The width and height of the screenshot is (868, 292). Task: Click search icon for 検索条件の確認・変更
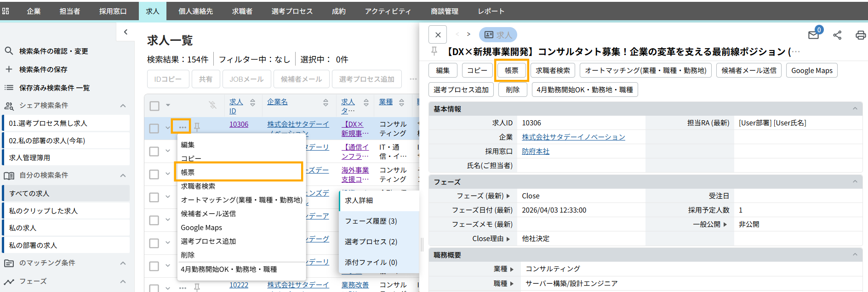9,51
